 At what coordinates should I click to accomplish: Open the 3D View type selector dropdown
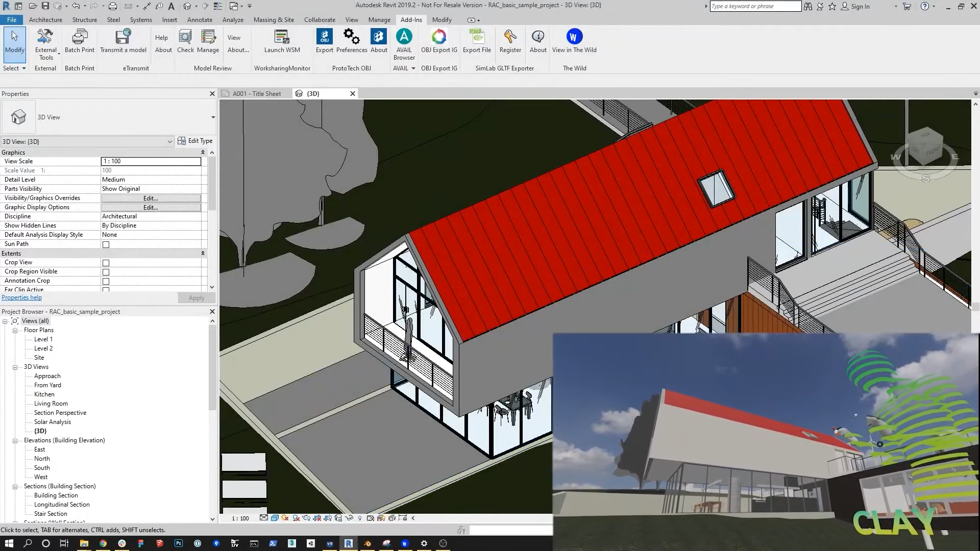click(x=213, y=117)
